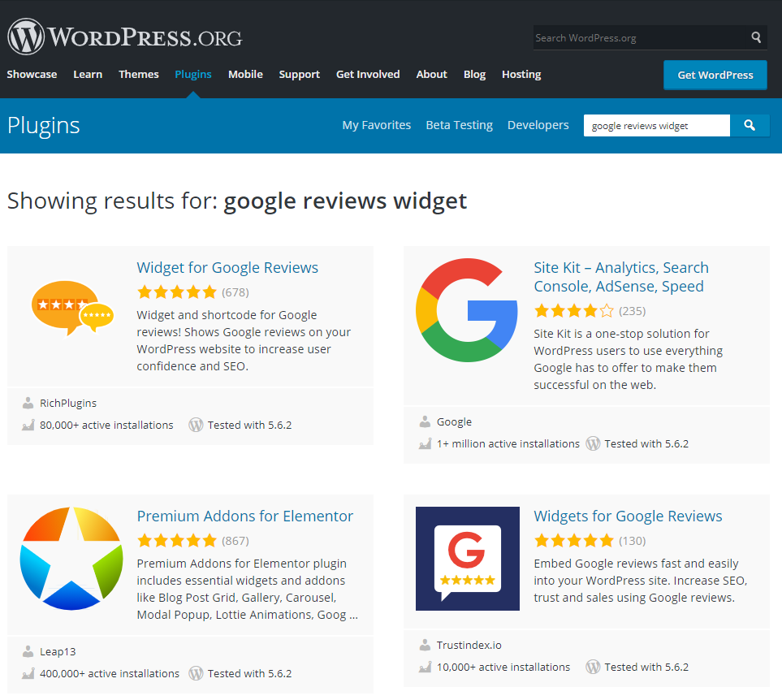Visit the Beta Testing link
This screenshot has width=782, height=700.
[x=459, y=125]
